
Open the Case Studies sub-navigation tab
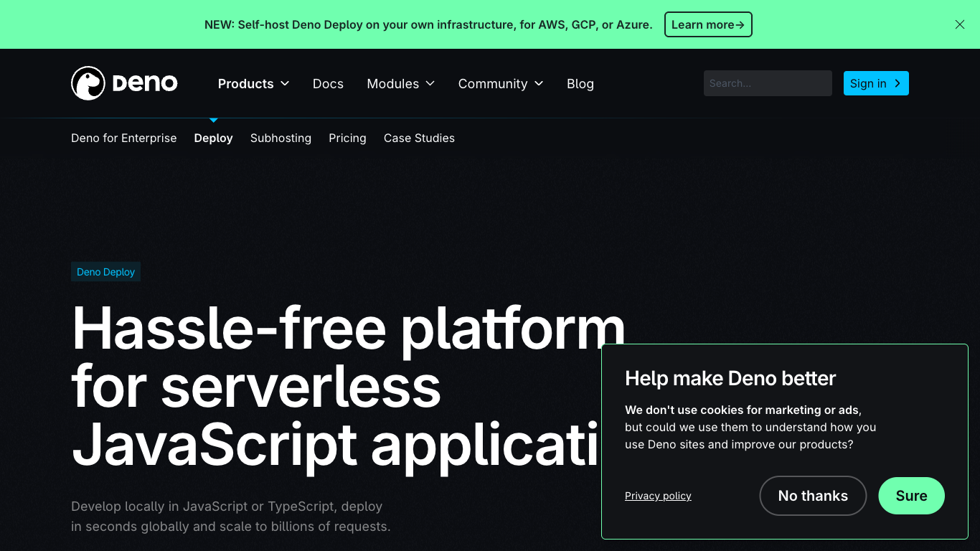point(419,138)
